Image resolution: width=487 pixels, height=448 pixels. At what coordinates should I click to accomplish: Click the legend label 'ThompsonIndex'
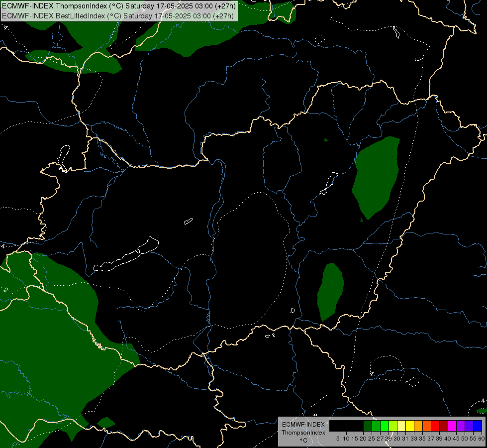click(x=303, y=433)
